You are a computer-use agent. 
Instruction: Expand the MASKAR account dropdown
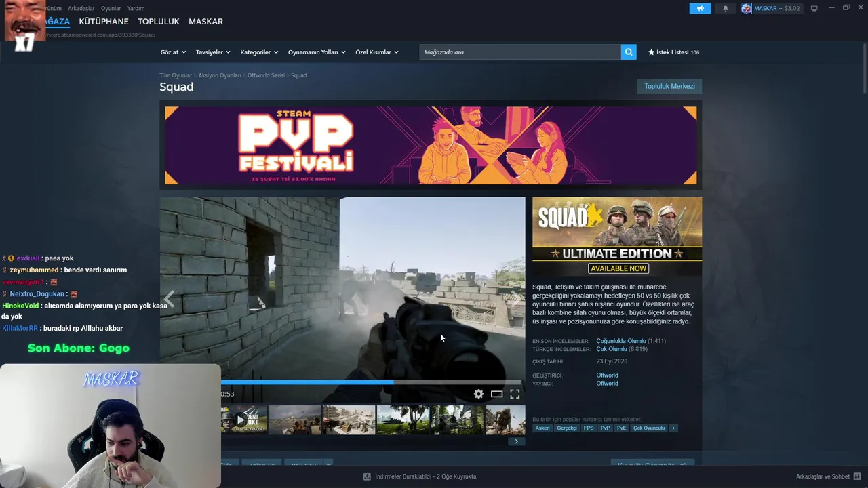coord(776,8)
